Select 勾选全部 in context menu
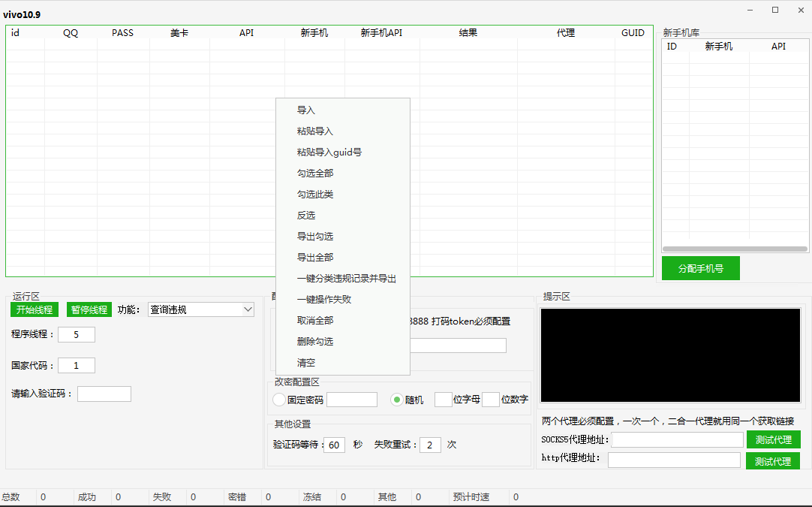This screenshot has height=507, width=812. [x=315, y=174]
